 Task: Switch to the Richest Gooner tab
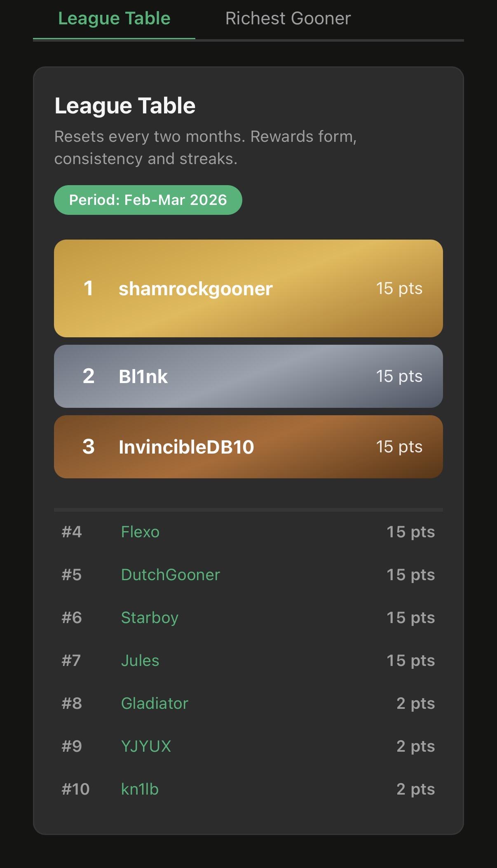[x=288, y=19]
